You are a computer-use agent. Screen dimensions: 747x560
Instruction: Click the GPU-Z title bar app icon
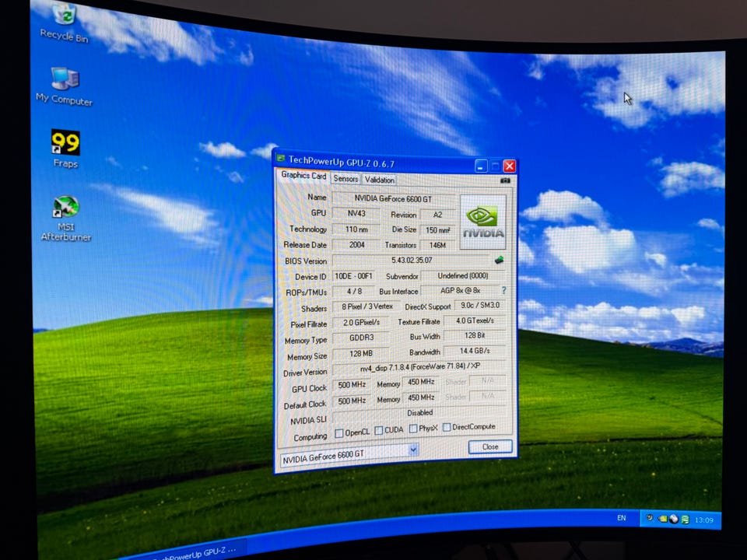(x=281, y=158)
